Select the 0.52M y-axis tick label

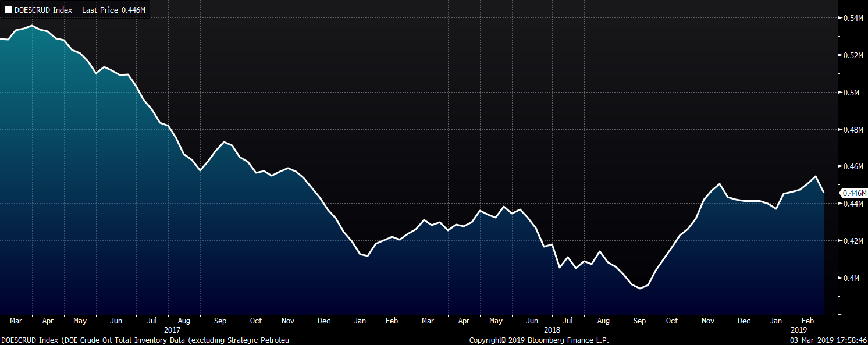pos(852,55)
